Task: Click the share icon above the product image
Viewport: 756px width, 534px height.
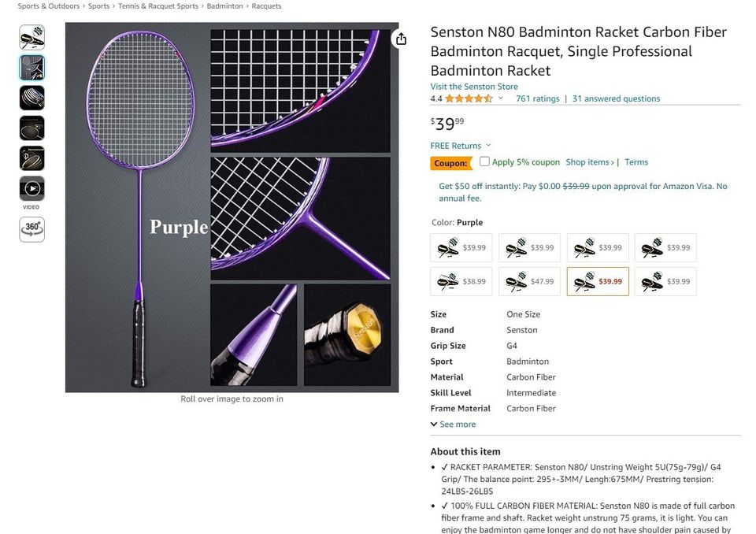Action: tap(402, 38)
